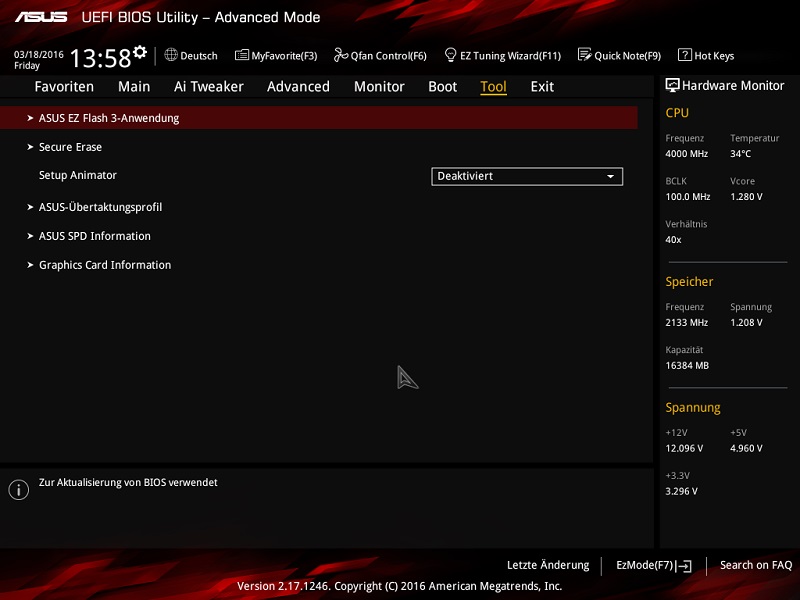The image size is (800, 600).
Task: Click the memory voltage 1.208 V value
Action: click(746, 323)
